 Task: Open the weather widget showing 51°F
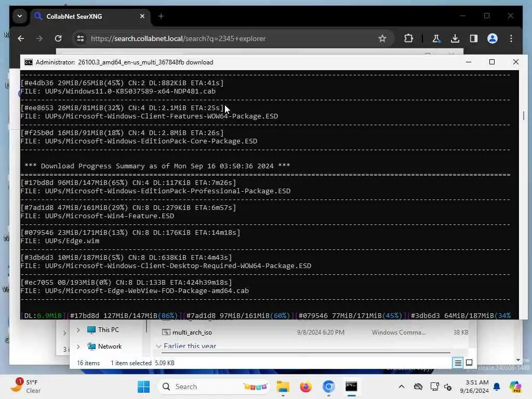[26, 387]
